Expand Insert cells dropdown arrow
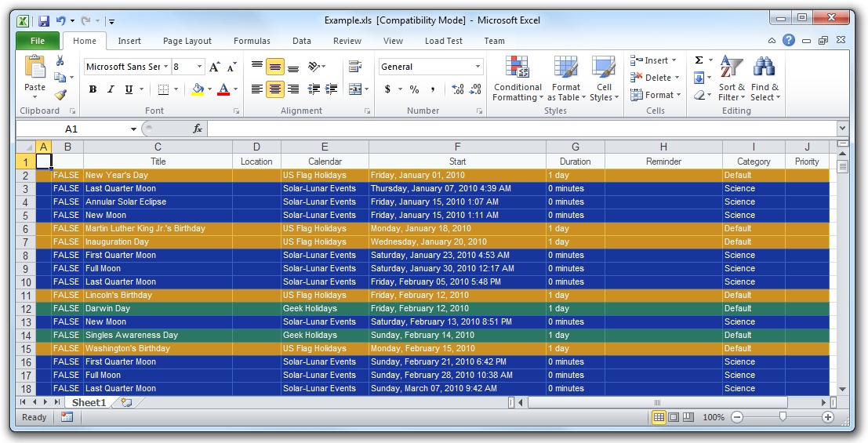Screen dimensions: 868x443 coord(674,60)
